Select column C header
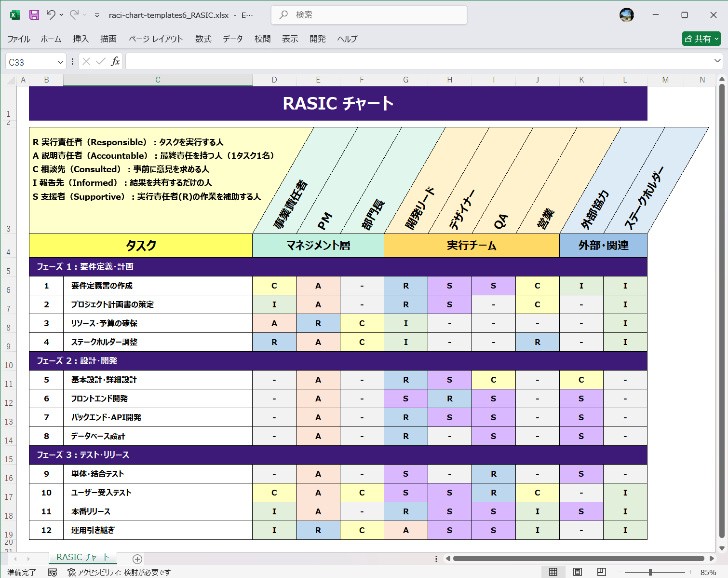Image resolution: width=728 pixels, height=578 pixels. tap(158, 80)
